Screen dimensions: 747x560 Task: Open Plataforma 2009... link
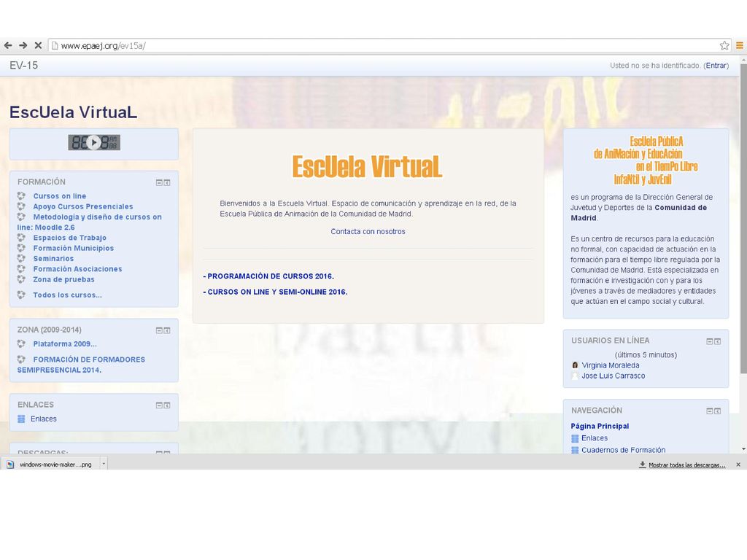65,344
